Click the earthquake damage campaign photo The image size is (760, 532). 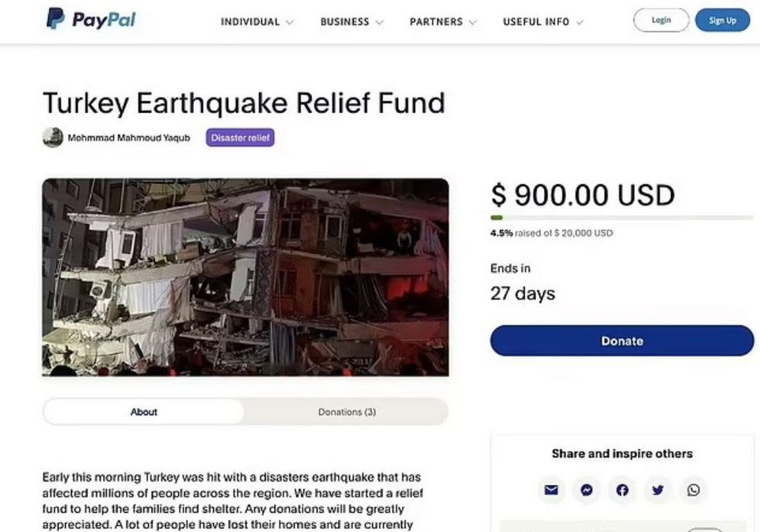click(245, 277)
